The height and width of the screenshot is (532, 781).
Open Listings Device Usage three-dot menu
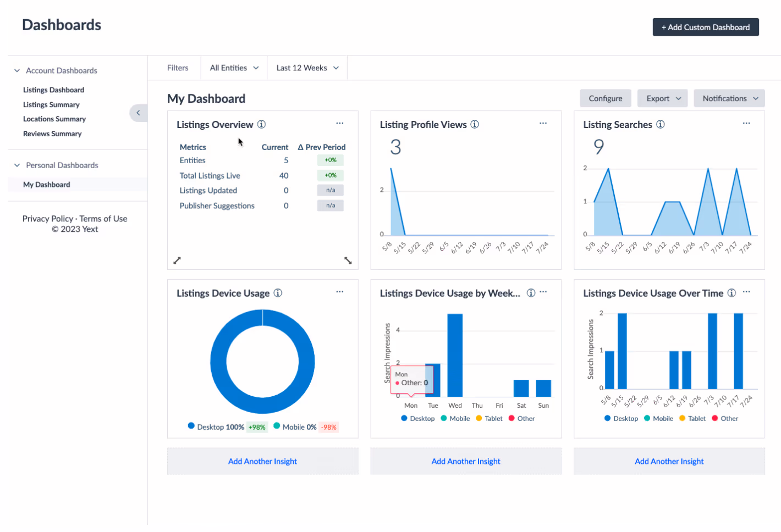point(340,292)
